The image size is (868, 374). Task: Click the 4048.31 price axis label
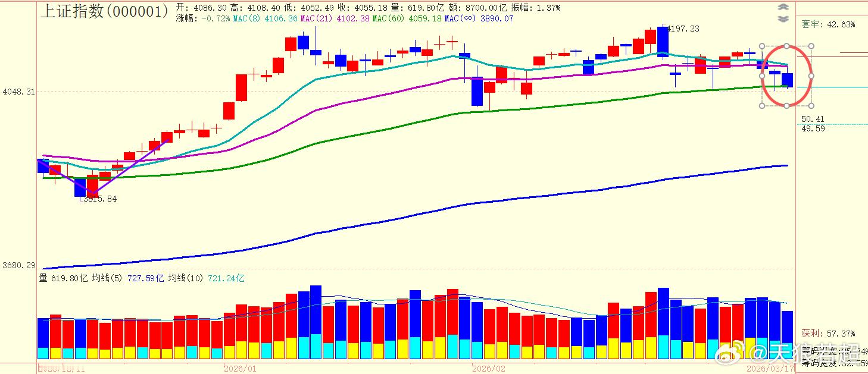pos(18,92)
